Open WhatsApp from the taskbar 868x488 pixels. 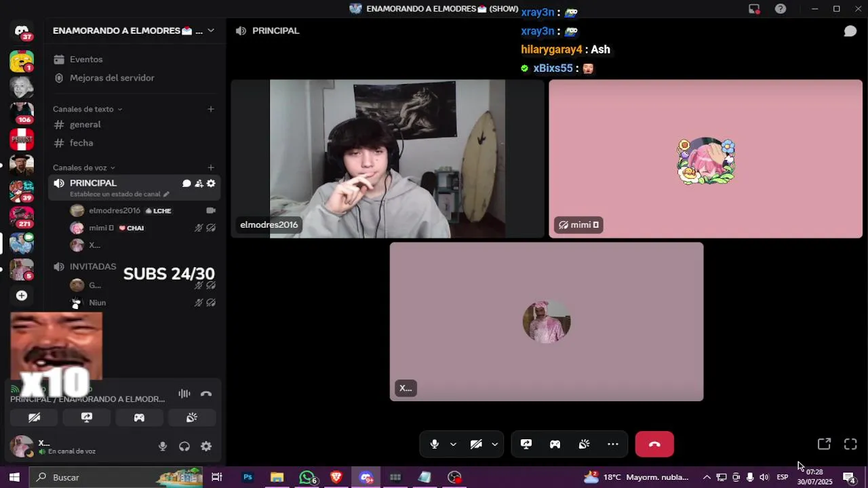[307, 477]
